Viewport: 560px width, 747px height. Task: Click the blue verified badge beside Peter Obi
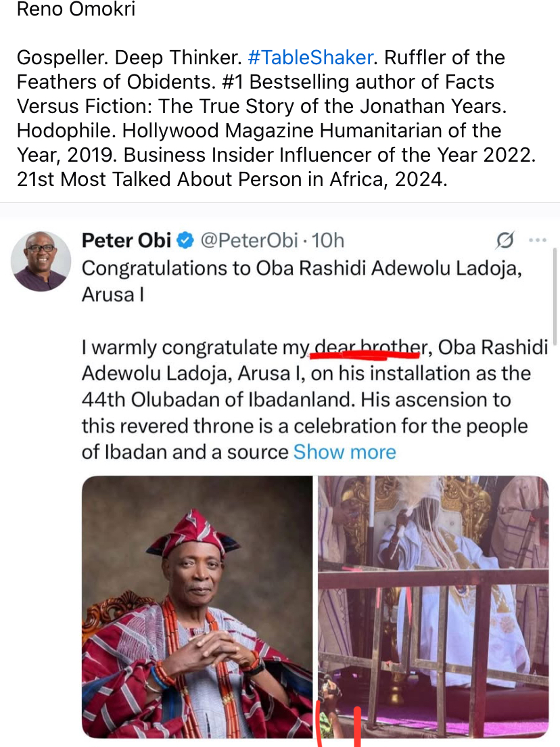(x=185, y=240)
